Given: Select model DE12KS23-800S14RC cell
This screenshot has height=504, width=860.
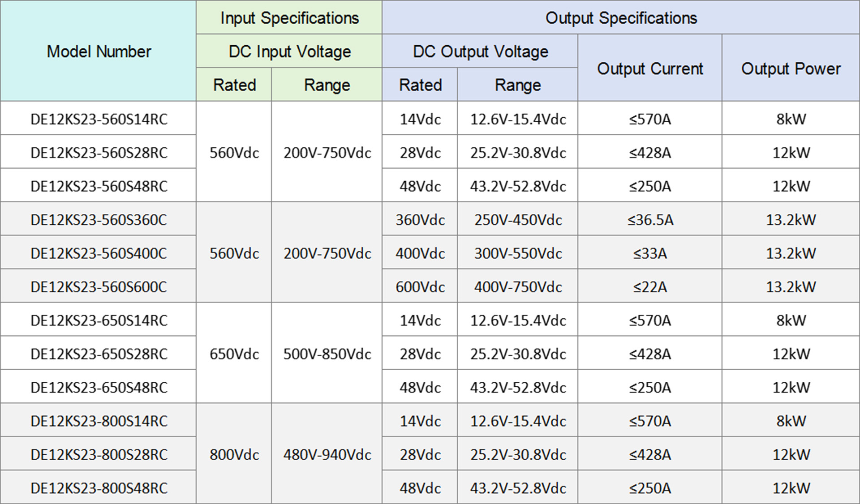Looking at the screenshot, I should [99, 421].
